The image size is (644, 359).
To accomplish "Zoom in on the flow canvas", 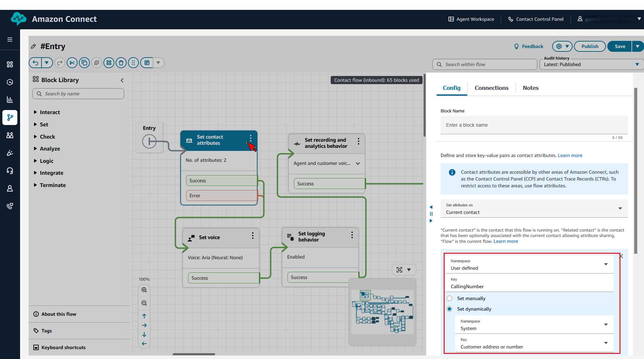I will tap(144, 290).
